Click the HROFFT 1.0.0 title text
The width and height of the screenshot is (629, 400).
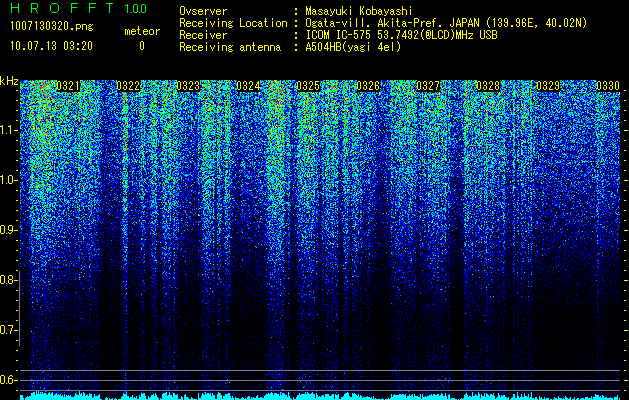[79, 8]
